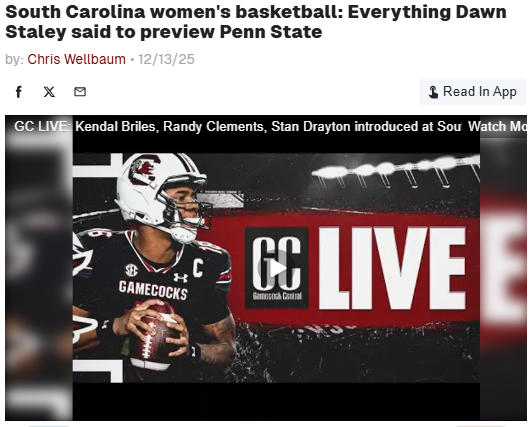Click the large LIVE text in video
The image size is (532, 427).
pos(392,268)
